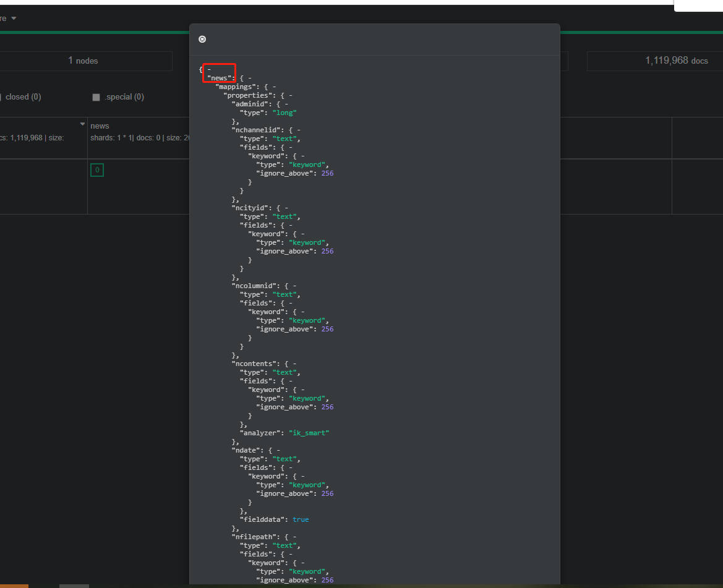The height and width of the screenshot is (588, 723).
Task: Collapse "fields" under nchannelid
Action: click(x=291, y=147)
